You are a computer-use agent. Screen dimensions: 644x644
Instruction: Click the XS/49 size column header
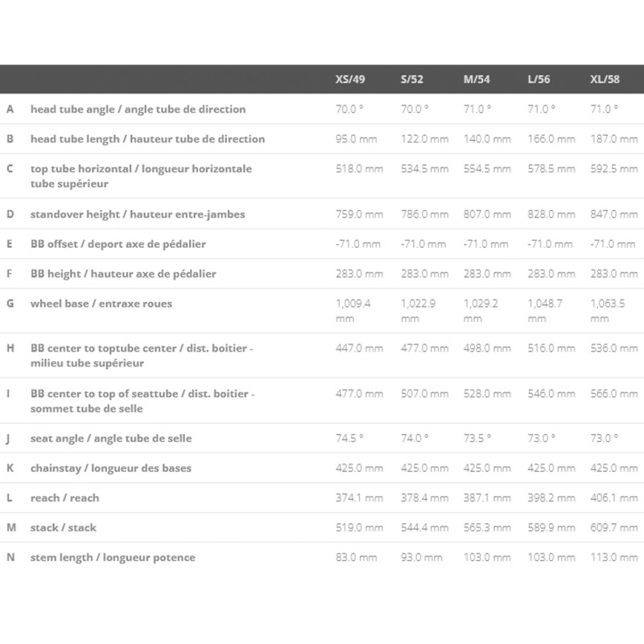pos(349,80)
